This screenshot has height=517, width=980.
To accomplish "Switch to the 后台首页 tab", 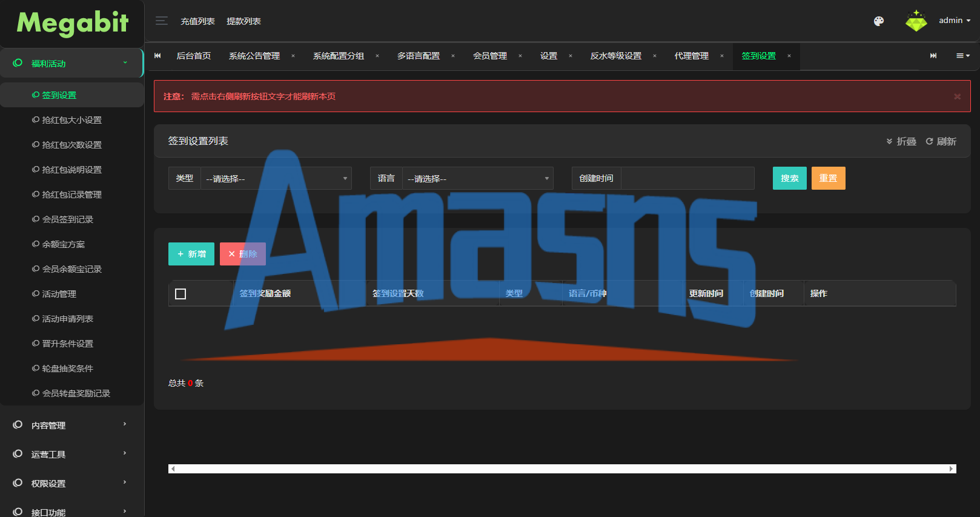I will [194, 56].
